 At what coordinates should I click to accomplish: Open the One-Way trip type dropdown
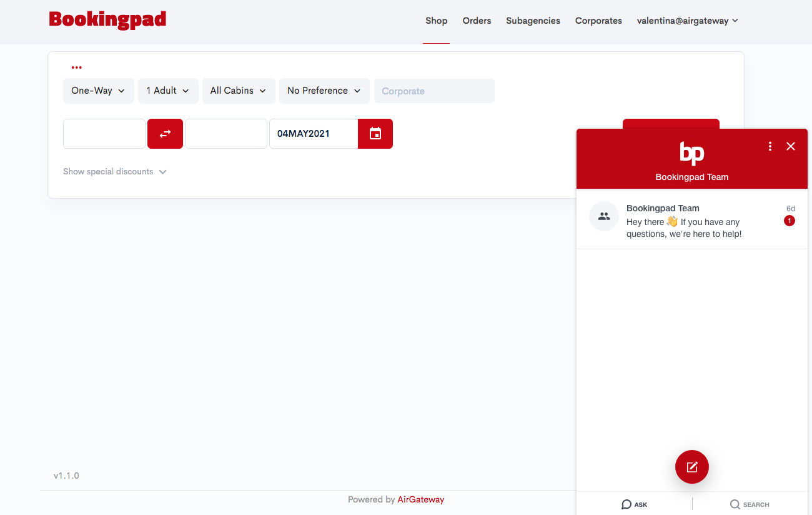tap(98, 91)
